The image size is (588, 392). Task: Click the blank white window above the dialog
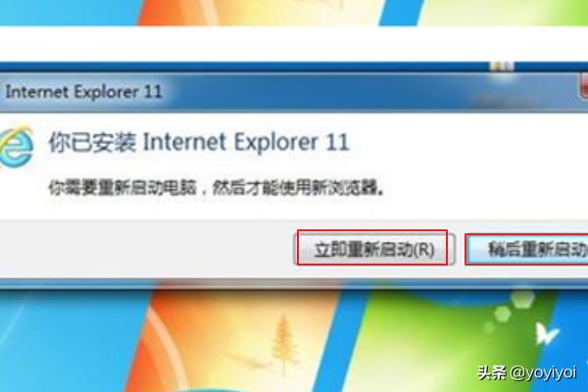294,43
